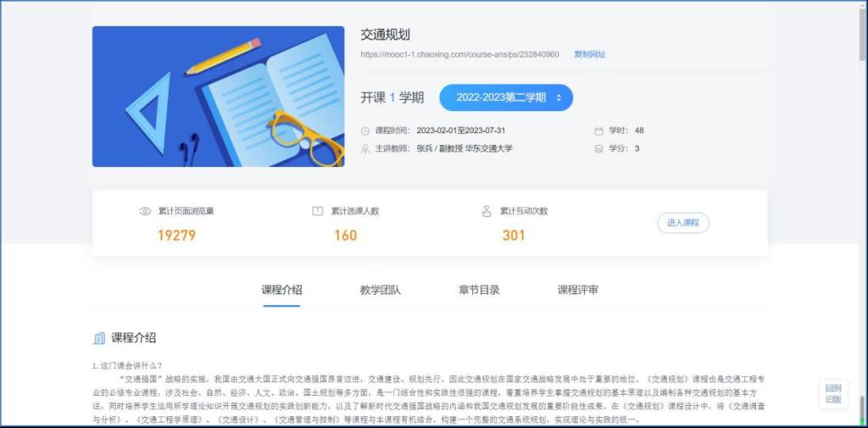Click the 回到旧版 button
Viewport: 868px width, 428px height.
point(833,394)
